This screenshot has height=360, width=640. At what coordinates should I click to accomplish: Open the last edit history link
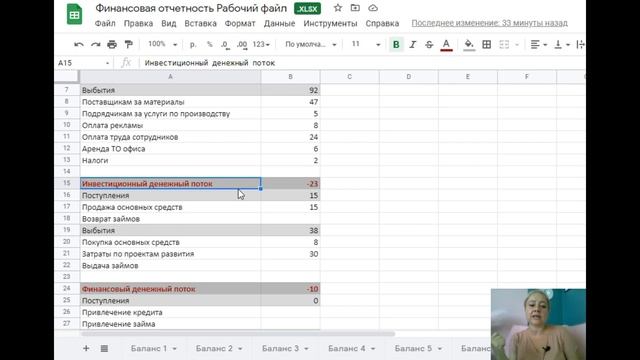coord(489,23)
